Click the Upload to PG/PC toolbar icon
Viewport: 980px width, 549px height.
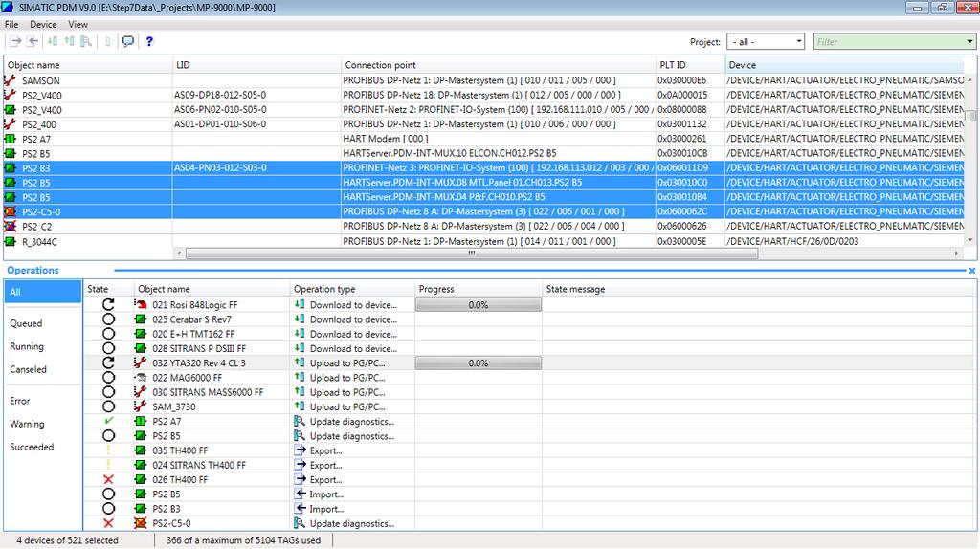69,41
